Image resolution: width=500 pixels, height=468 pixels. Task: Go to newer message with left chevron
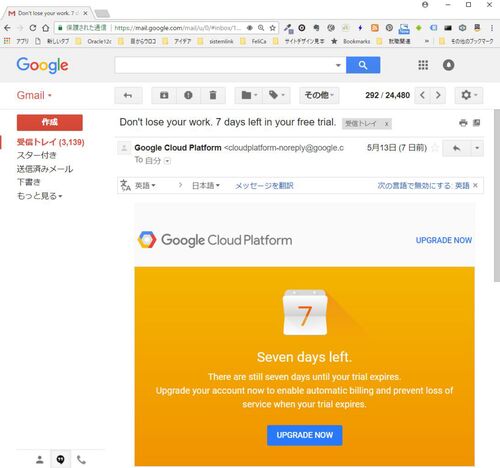422,96
